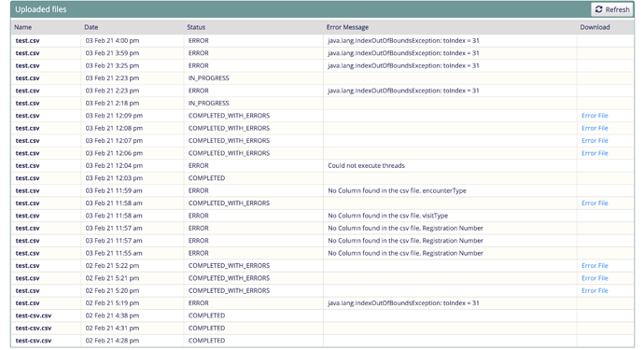Click COMPLETED status for 12:03 pm upload

[x=206, y=178]
